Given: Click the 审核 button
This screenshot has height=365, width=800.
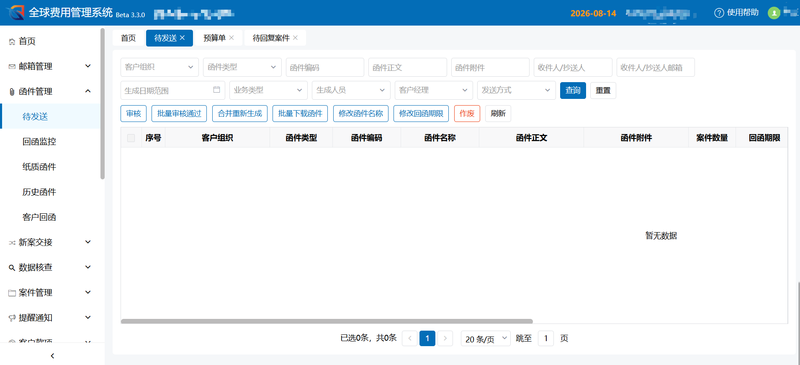Looking at the screenshot, I should click(x=134, y=113).
